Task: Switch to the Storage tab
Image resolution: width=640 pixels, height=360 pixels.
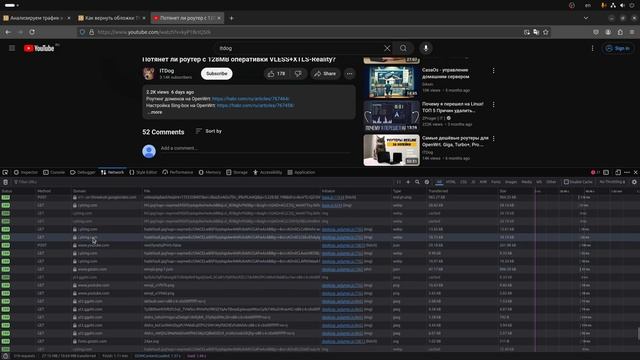Action: pos(237,172)
